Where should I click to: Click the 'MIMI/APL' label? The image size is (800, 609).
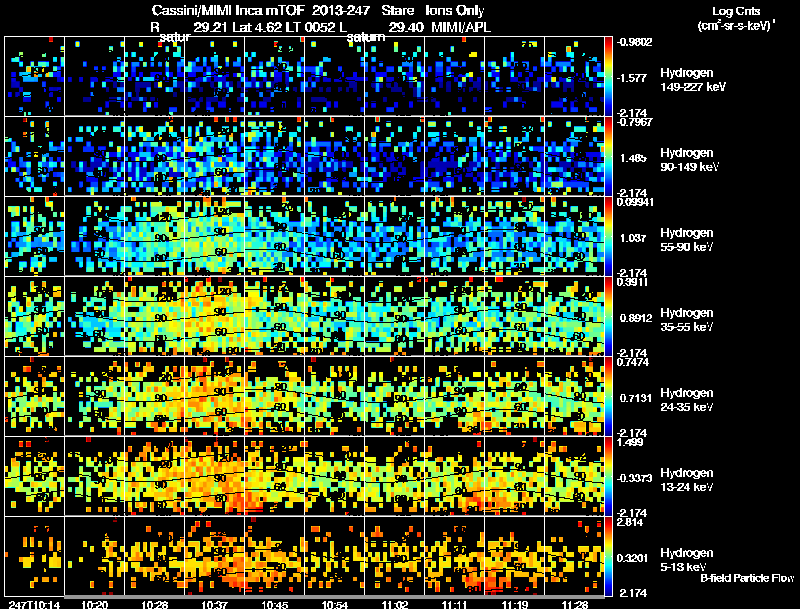coord(461,27)
